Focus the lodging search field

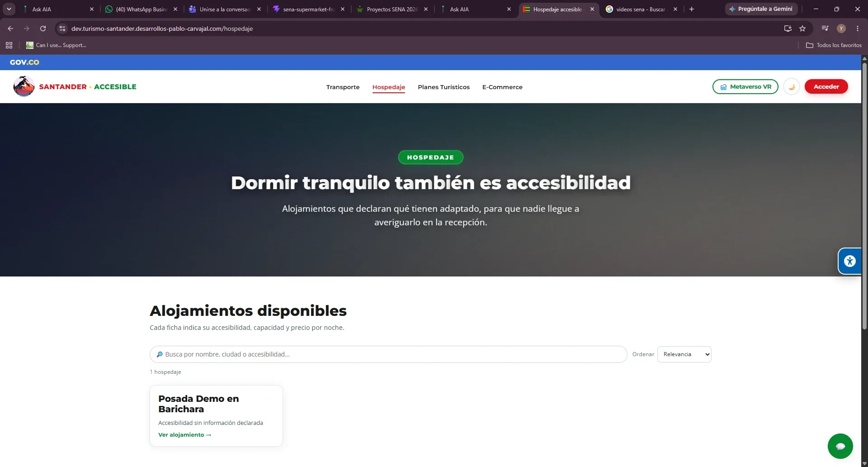coord(388,354)
